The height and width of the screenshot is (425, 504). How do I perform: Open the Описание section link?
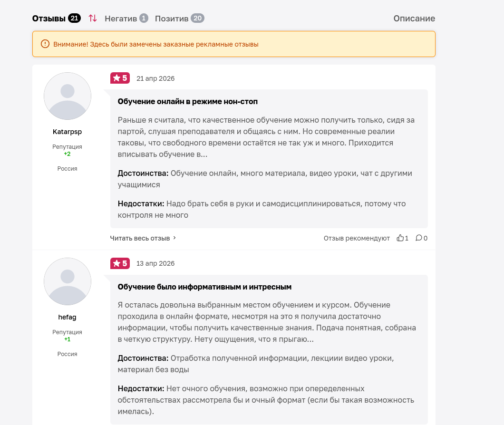(x=414, y=19)
